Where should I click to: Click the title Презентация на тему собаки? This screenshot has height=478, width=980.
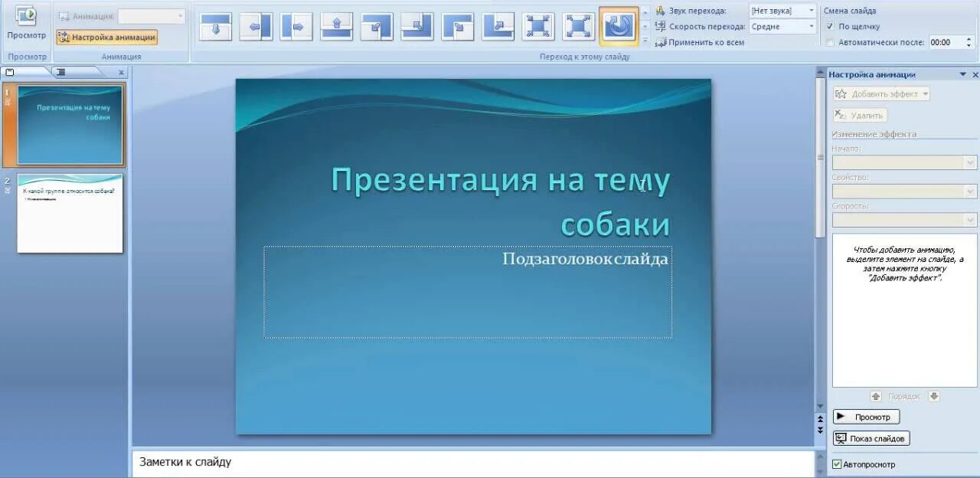[x=501, y=201]
